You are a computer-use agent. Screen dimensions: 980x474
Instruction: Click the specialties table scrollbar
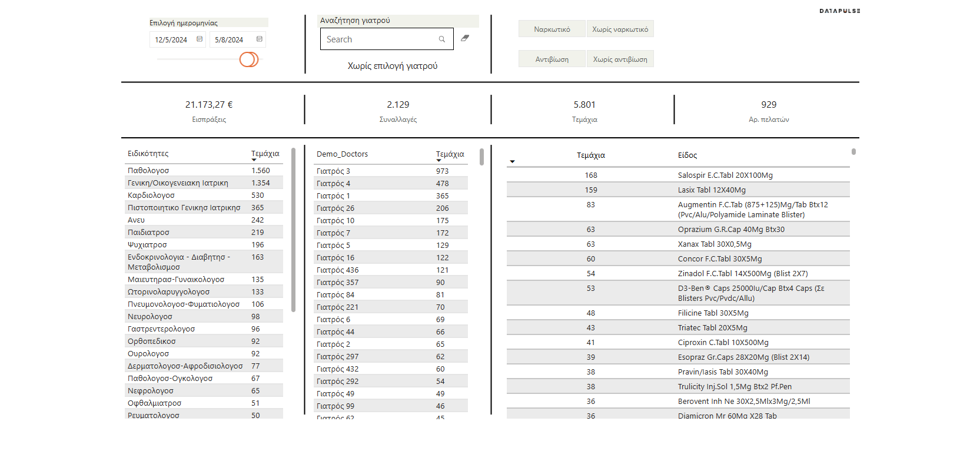(x=293, y=230)
